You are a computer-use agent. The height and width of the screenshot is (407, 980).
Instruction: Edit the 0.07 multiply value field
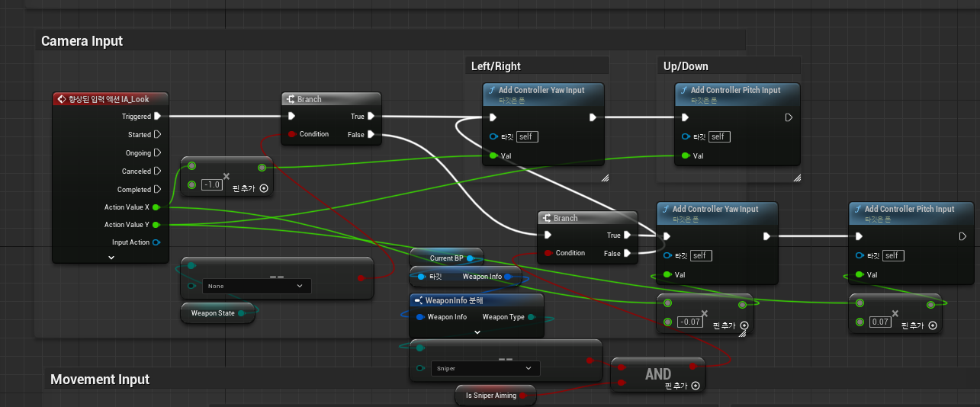(x=880, y=322)
